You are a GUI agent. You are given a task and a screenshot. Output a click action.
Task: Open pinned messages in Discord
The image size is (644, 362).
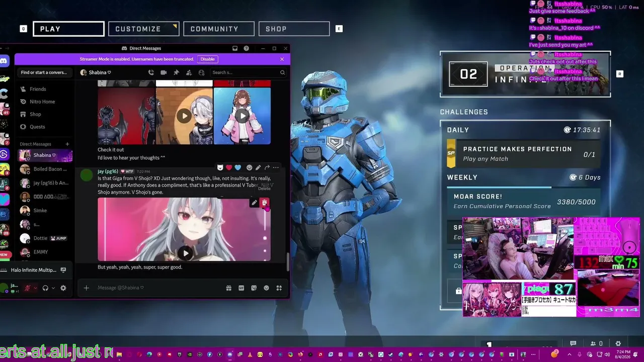click(x=176, y=72)
